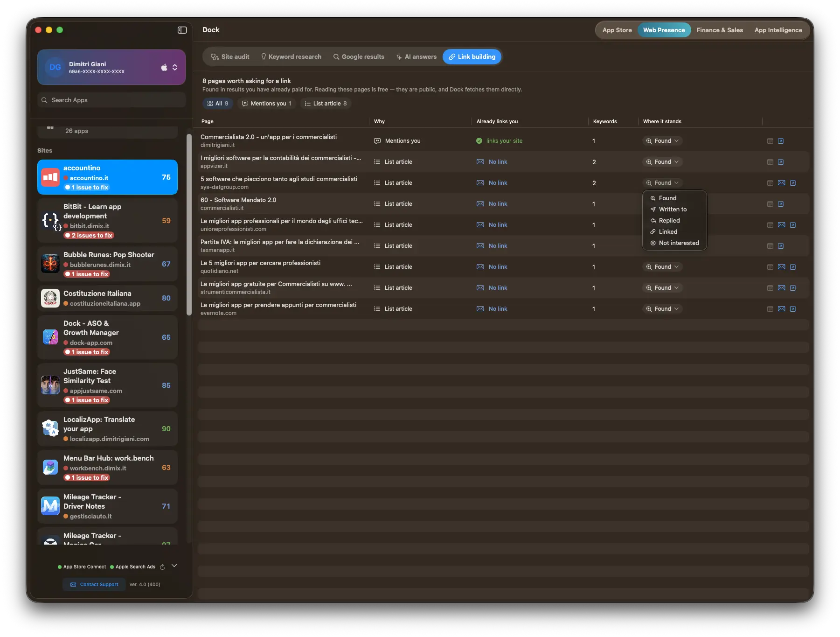The width and height of the screenshot is (840, 637).
Task: Click the Keywords column header
Action: pos(605,122)
